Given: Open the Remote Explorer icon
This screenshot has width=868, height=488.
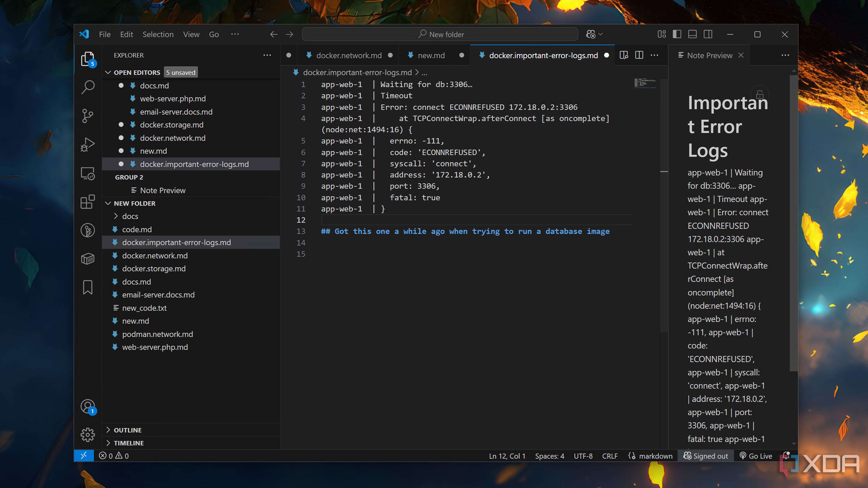Looking at the screenshot, I should pos(88,174).
